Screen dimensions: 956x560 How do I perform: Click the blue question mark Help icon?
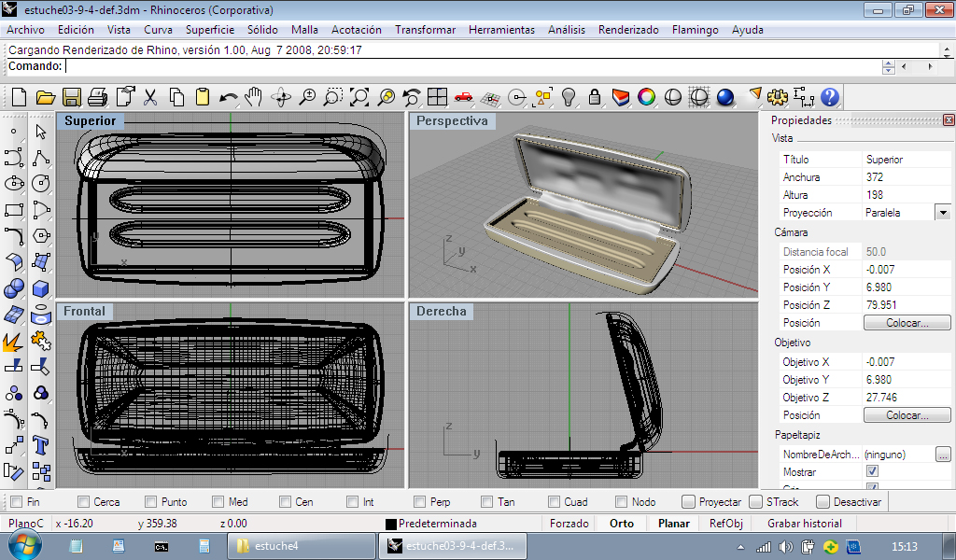point(829,97)
